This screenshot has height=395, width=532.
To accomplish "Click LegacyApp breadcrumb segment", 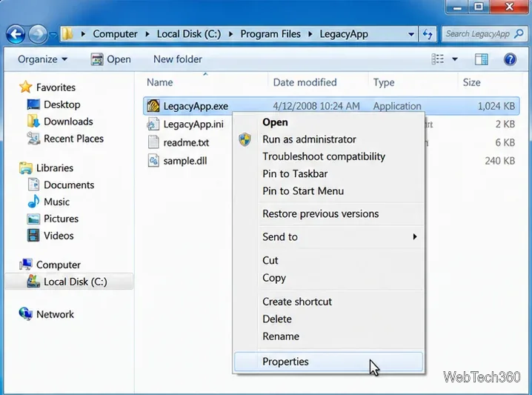I will pos(344,34).
